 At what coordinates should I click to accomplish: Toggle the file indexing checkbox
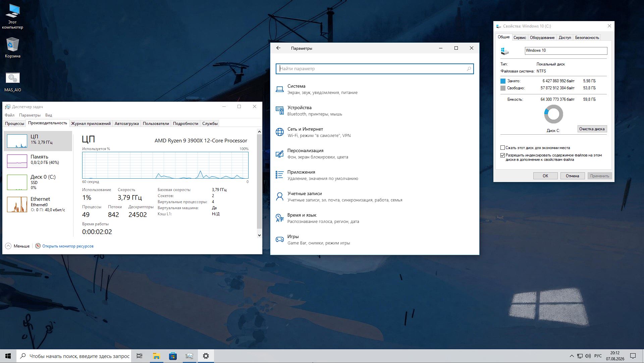pyautogui.click(x=502, y=155)
